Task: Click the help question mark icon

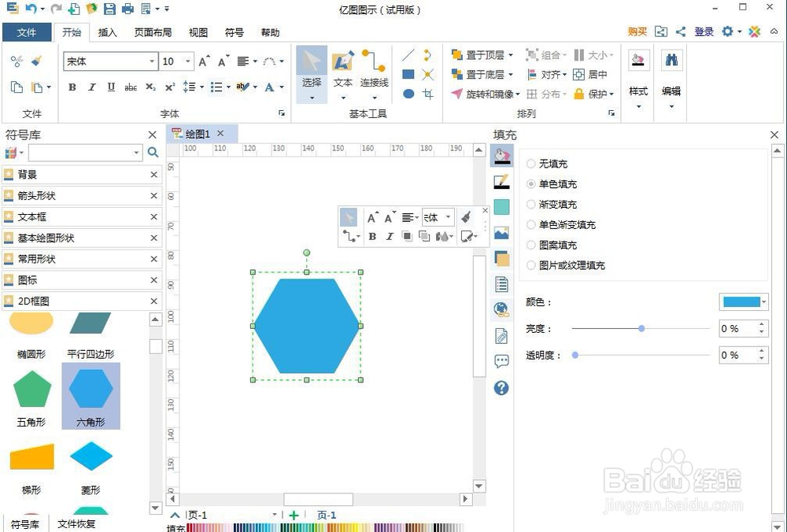Action: [x=501, y=387]
